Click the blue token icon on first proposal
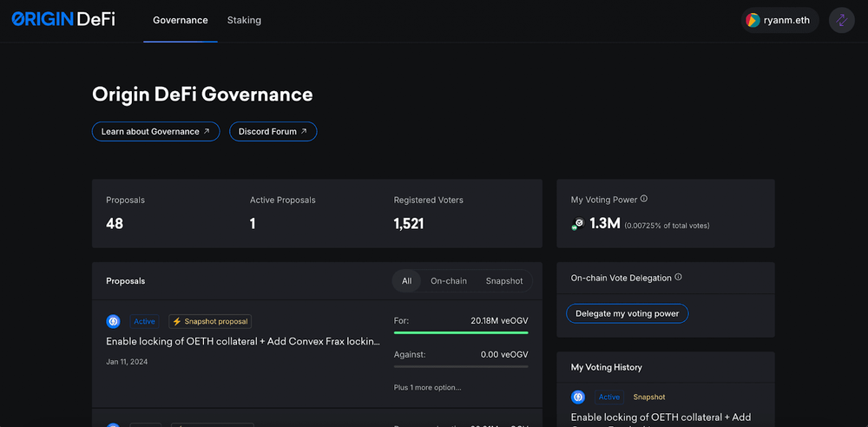The width and height of the screenshot is (868, 427). click(x=113, y=321)
